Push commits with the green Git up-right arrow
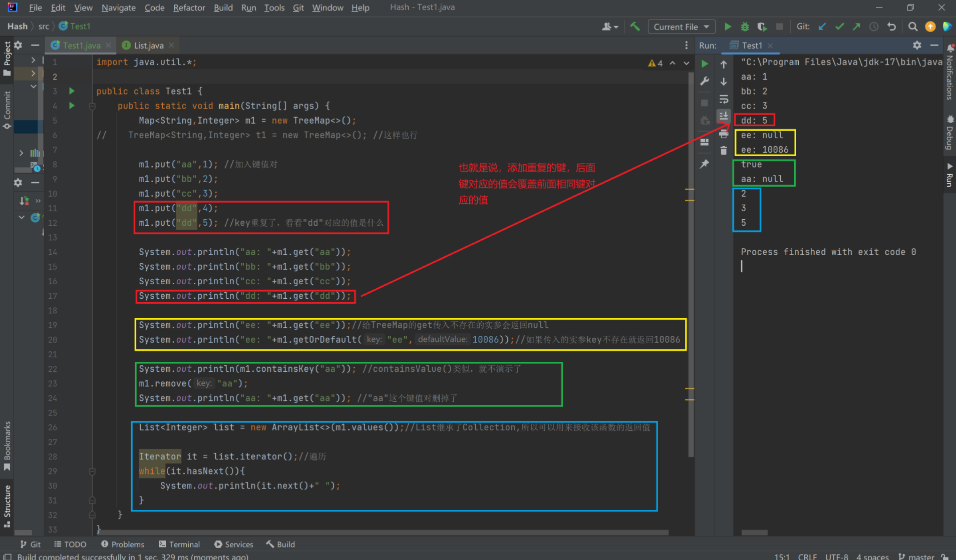956x560 pixels. point(856,27)
